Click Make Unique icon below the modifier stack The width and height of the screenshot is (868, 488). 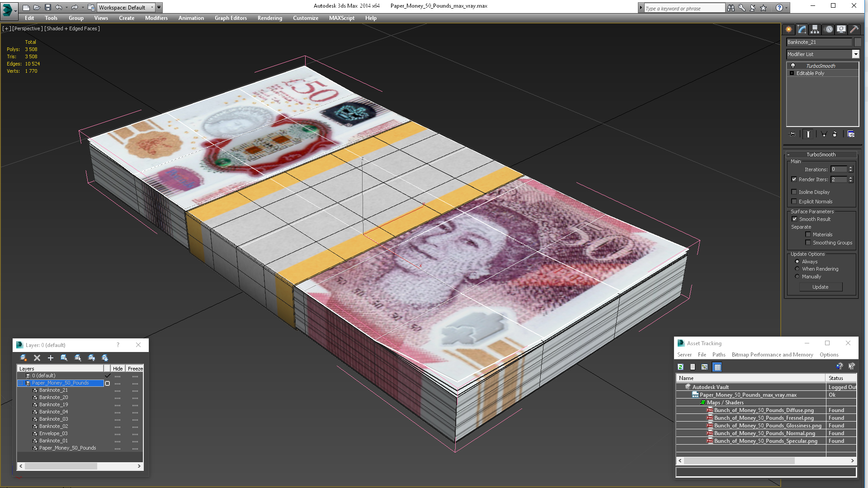824,134
